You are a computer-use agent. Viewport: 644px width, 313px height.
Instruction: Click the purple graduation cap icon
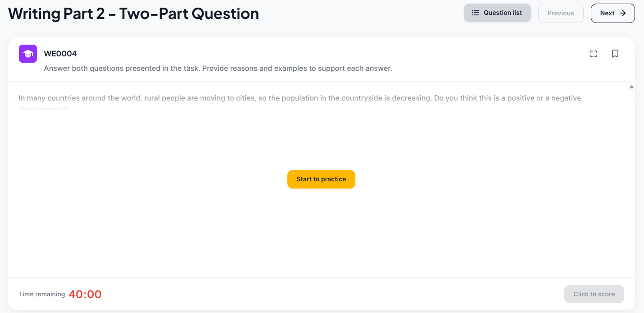[x=28, y=54]
